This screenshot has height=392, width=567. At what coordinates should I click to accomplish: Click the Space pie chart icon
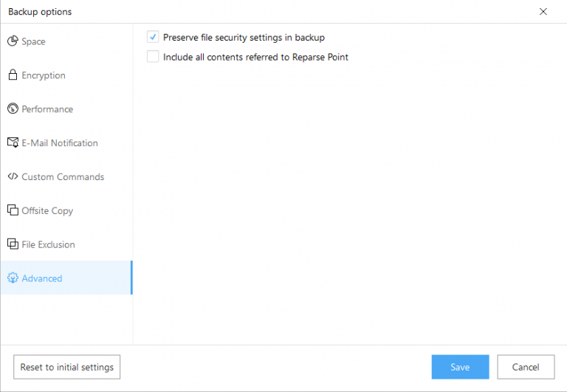point(13,41)
